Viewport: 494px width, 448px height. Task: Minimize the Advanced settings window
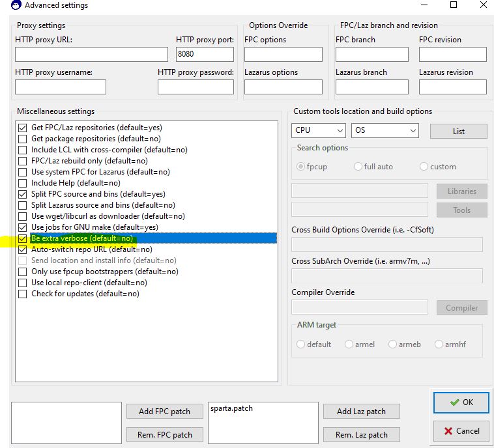click(x=424, y=5)
